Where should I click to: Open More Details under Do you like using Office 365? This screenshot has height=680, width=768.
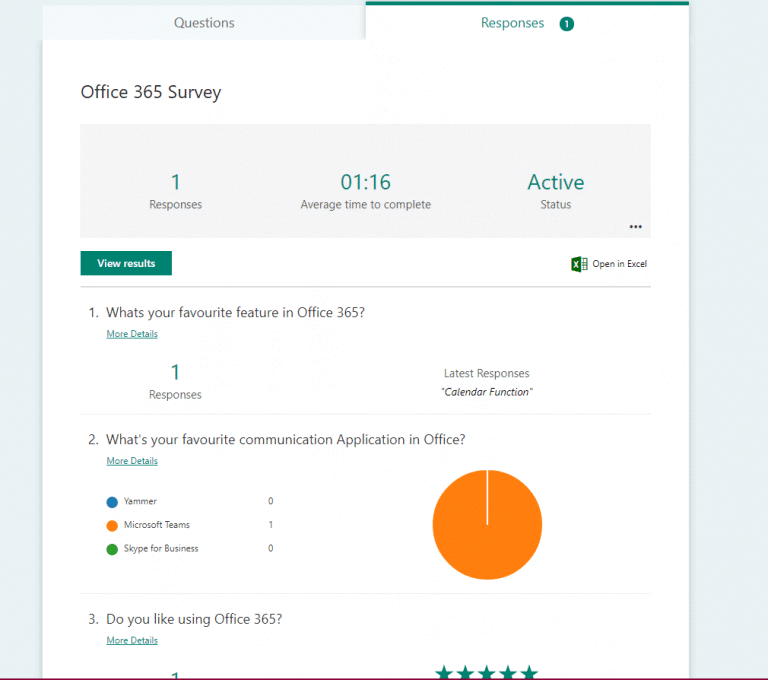pos(132,640)
